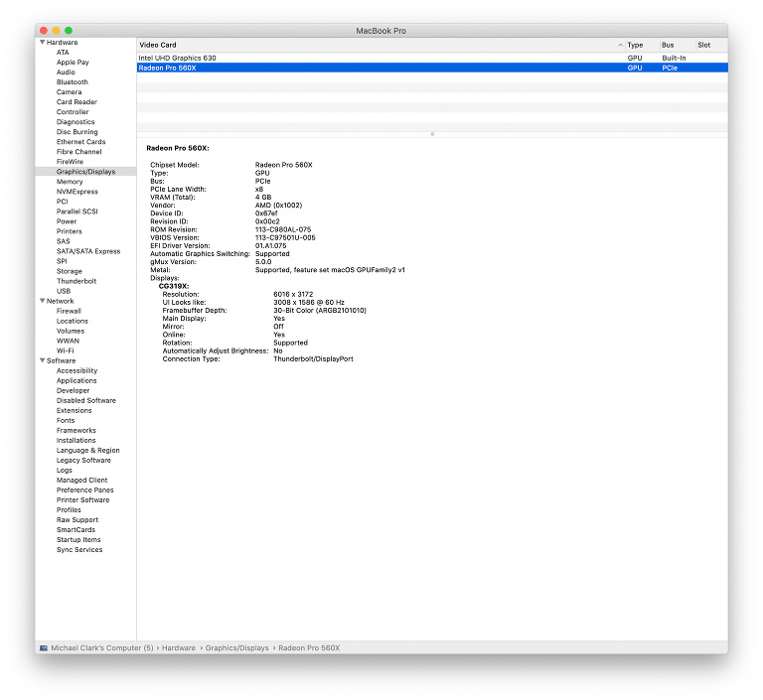Open the Camera hardware entry

click(x=70, y=92)
